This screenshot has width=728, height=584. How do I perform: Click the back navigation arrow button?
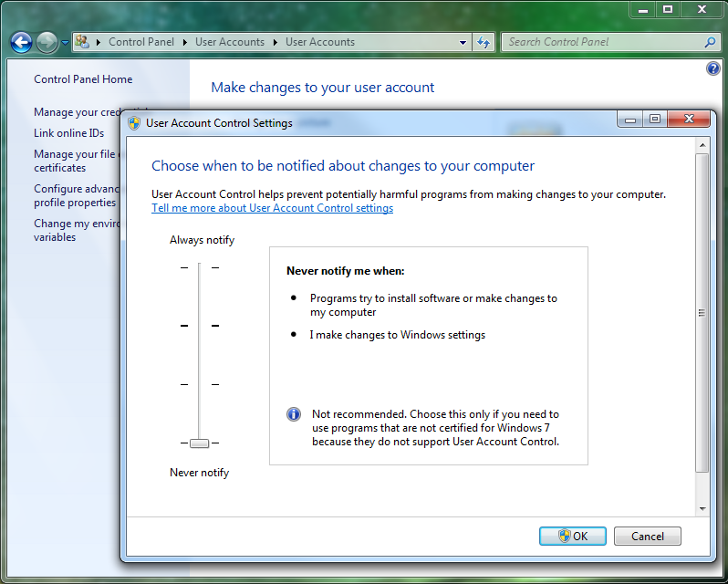click(x=21, y=42)
